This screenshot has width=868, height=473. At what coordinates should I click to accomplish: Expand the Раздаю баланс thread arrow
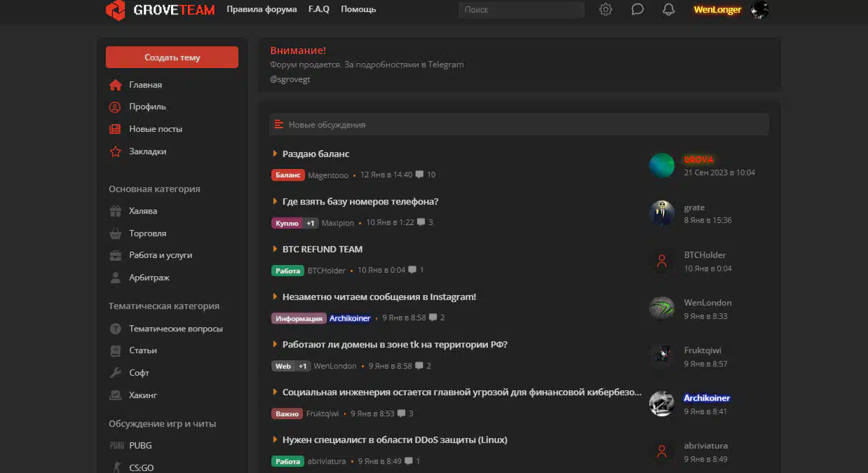pos(275,153)
